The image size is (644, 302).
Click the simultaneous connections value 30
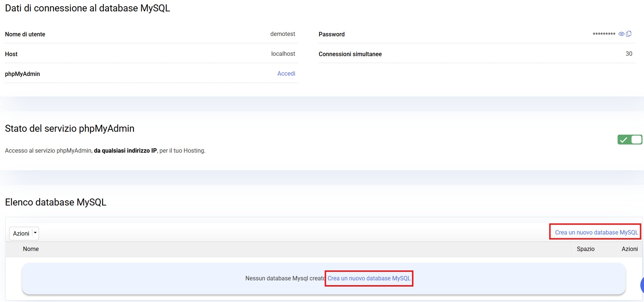click(x=629, y=54)
